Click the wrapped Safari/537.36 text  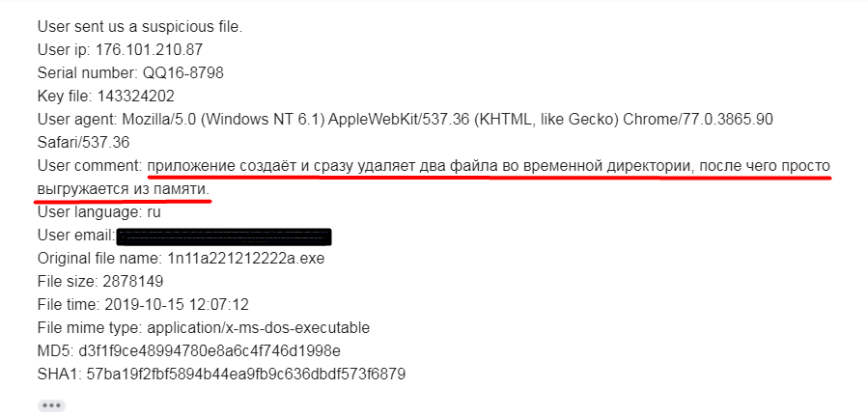tap(83, 142)
